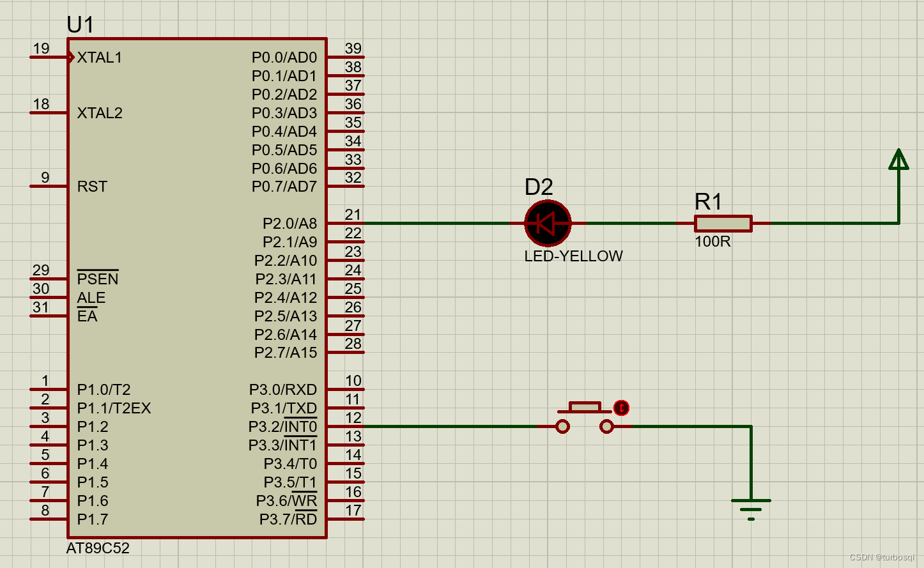The width and height of the screenshot is (924, 568).
Task: Click the P1.7 pin label
Action: pyautogui.click(x=93, y=519)
